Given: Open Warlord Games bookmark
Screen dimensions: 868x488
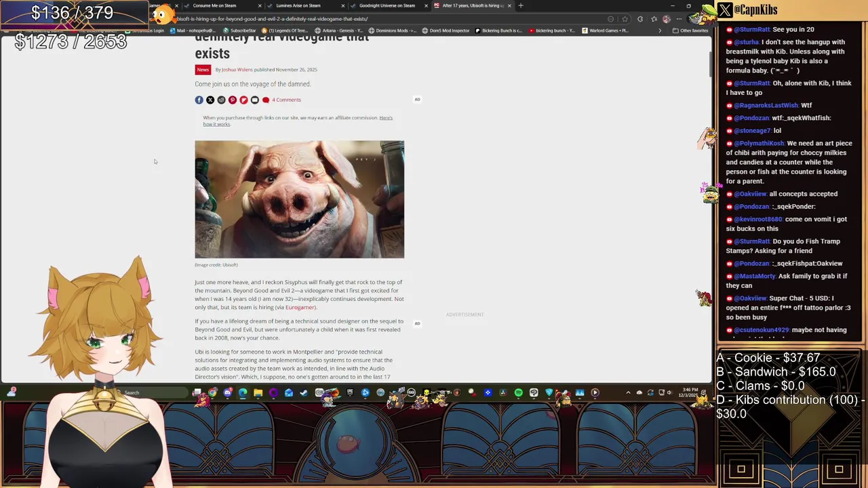Looking at the screenshot, I should [605, 30].
